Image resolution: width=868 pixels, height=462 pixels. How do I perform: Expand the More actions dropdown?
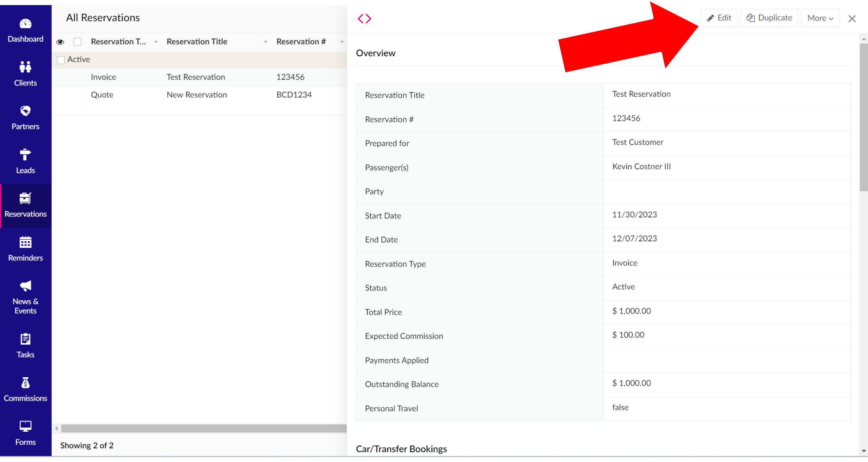coord(820,18)
